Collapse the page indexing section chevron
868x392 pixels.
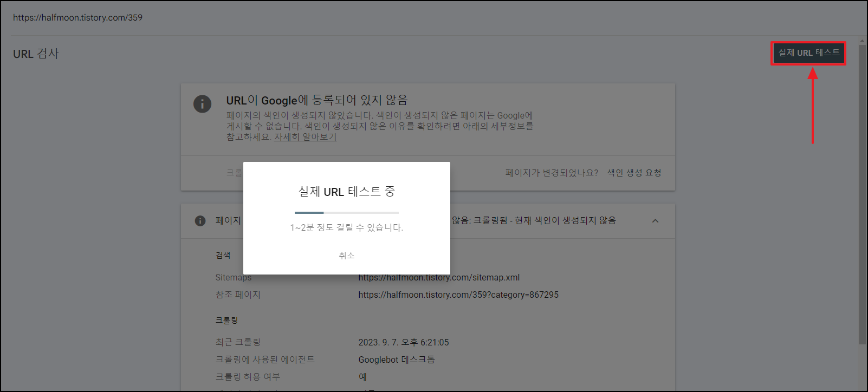pyautogui.click(x=655, y=221)
